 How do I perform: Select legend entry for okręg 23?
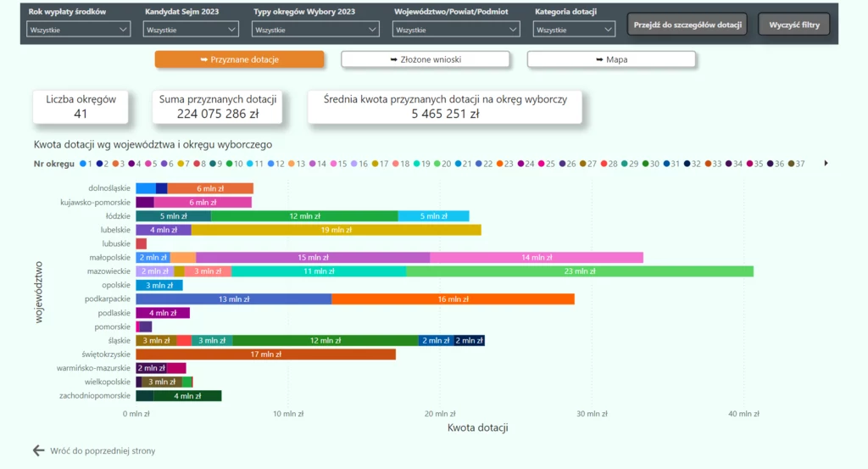505,164
